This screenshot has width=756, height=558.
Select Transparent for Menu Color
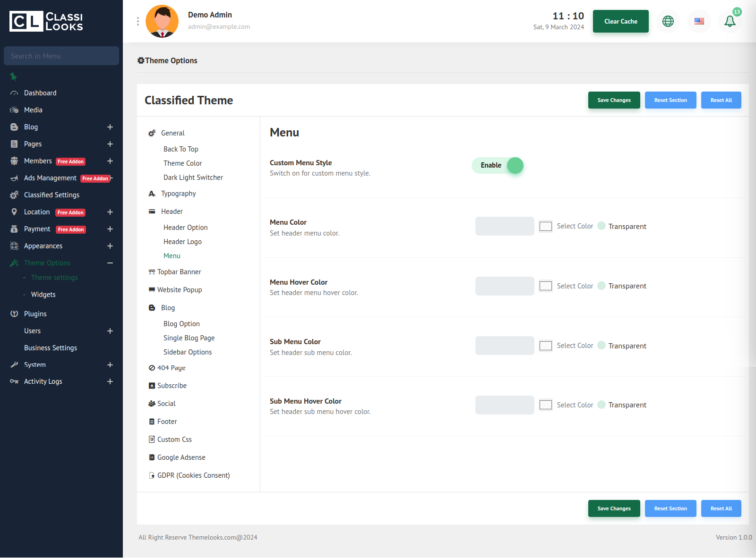[601, 226]
